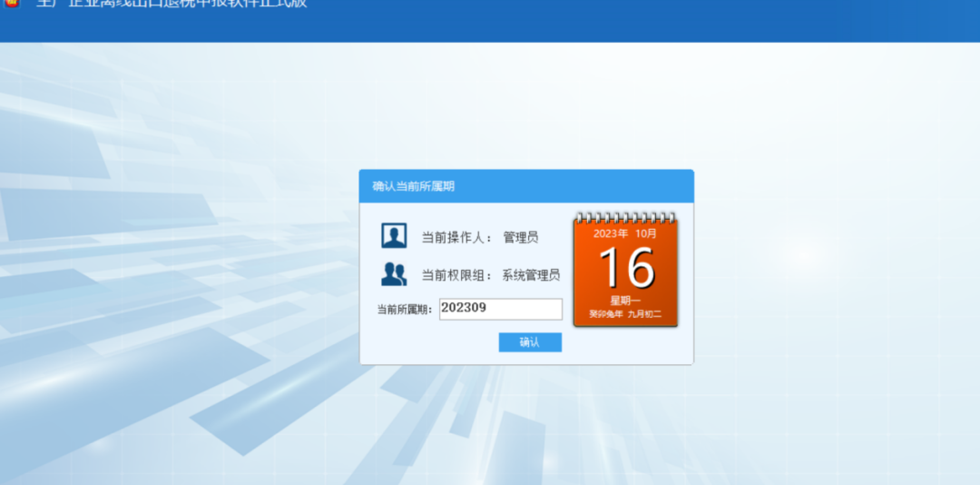
Task: Click the 九月初二 lunar date text
Action: [645, 314]
